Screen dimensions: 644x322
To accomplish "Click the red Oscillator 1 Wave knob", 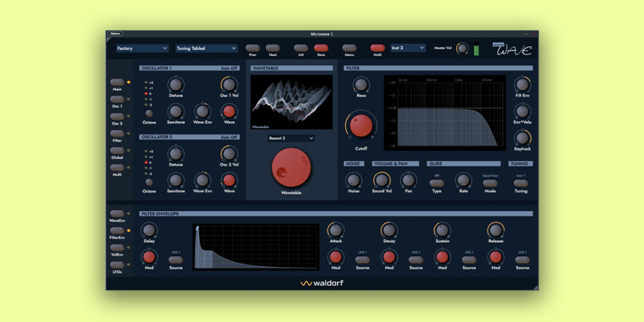I will 229,111.
